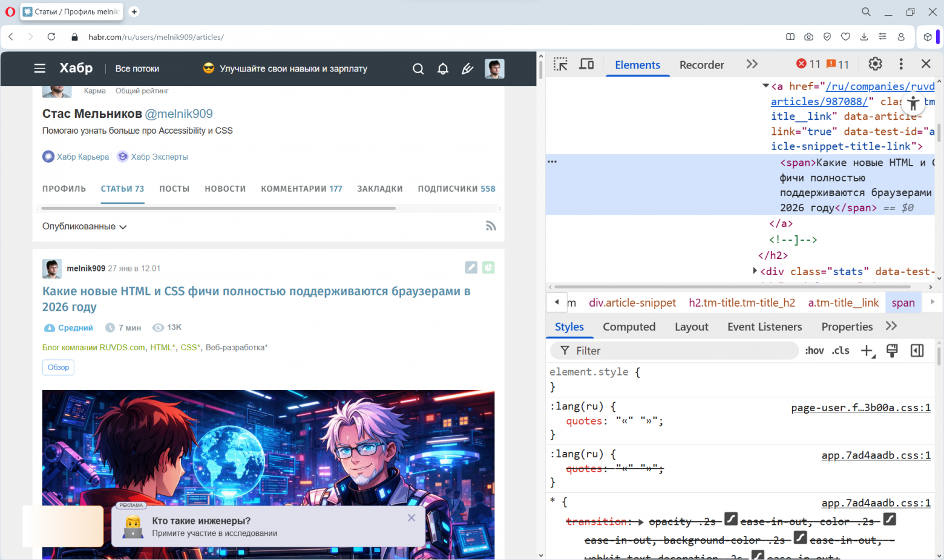
Task: Click the RSS feed icon
Action: [491, 226]
